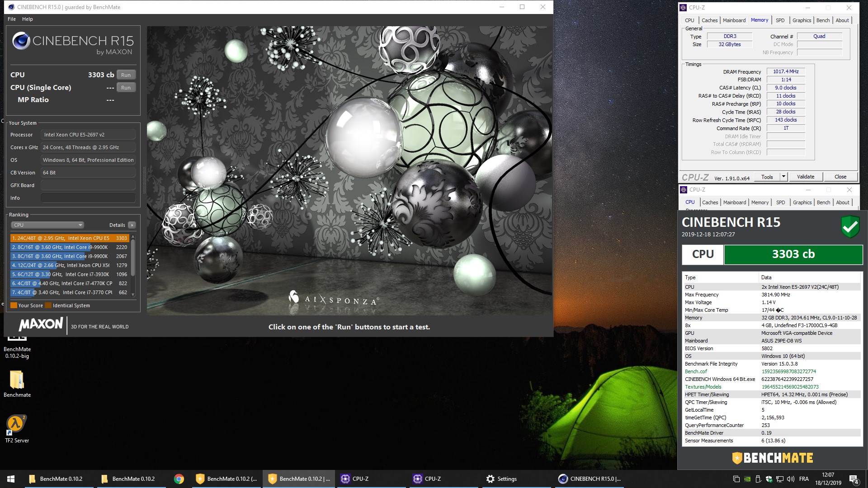Run the CPU (Single Core) test
Image resolution: width=868 pixels, height=488 pixels.
[126, 88]
